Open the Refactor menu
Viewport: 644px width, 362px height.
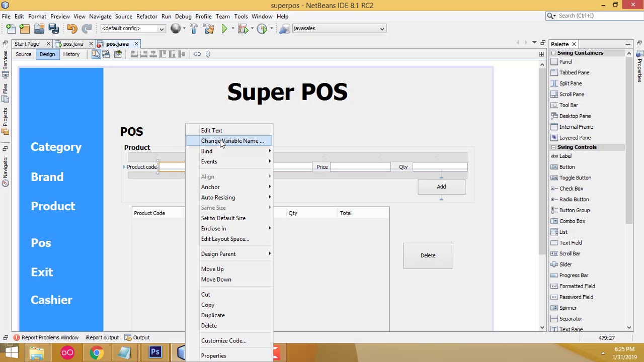coord(146,17)
